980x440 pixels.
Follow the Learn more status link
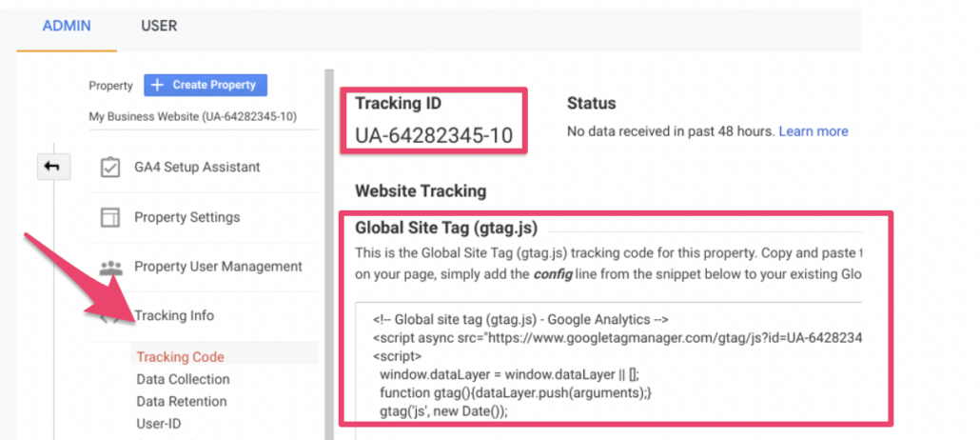[x=813, y=130]
